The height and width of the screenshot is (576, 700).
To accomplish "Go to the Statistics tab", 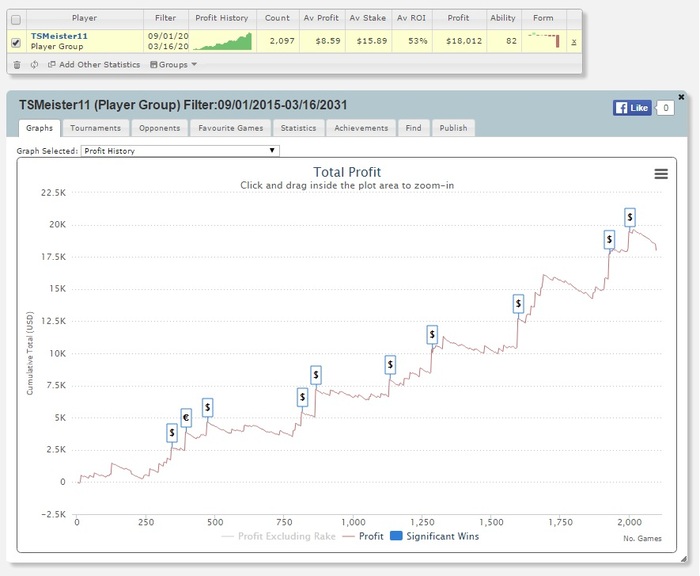I will 298,128.
